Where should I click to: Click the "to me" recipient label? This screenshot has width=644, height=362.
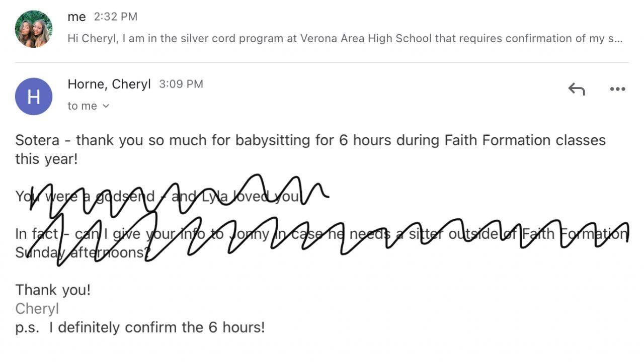pos(82,106)
